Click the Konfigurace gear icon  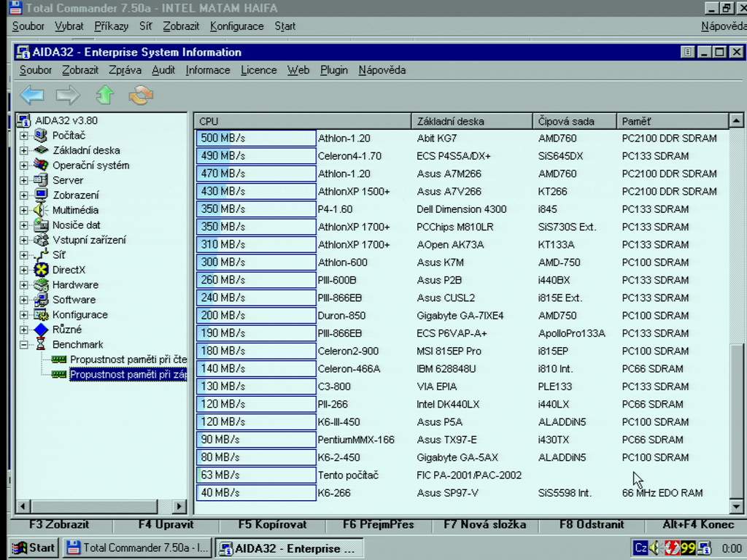tap(41, 315)
